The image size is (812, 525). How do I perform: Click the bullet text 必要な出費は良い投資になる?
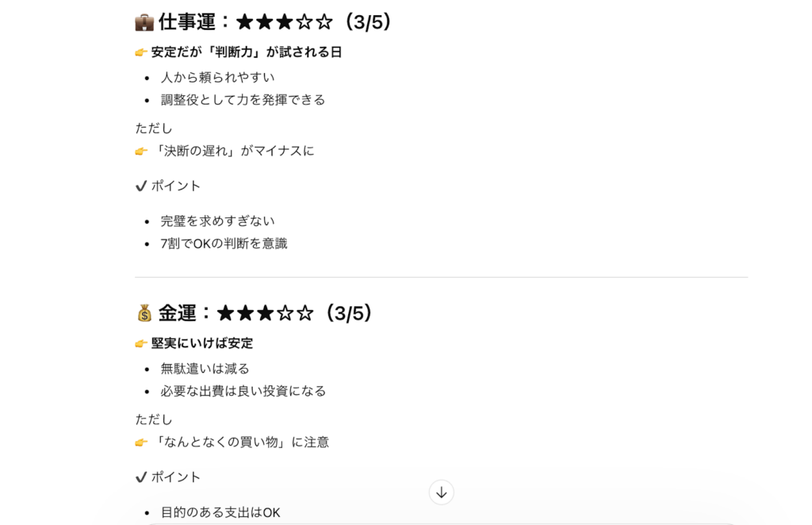pyautogui.click(x=243, y=391)
